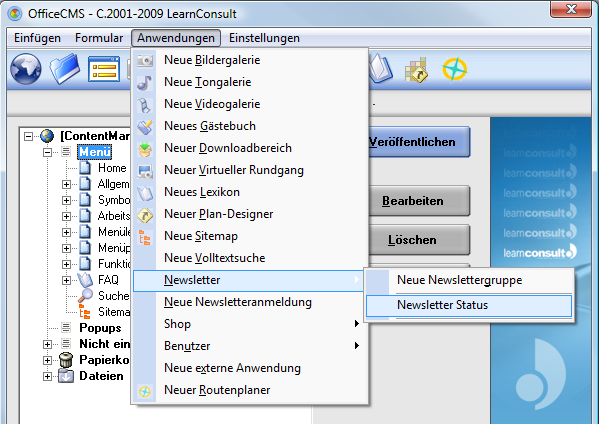Click the compass icon beside Neuer Routenplaner
The image size is (599, 424).
click(145, 391)
